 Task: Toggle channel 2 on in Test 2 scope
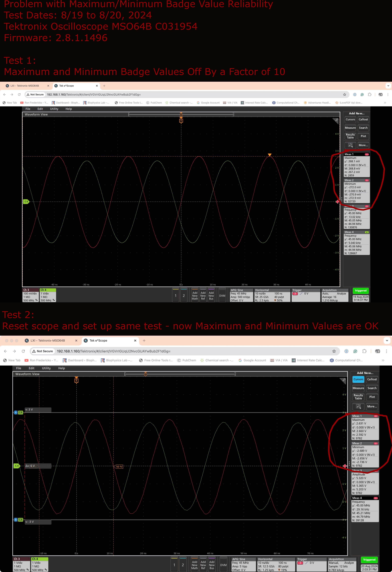[183, 565]
